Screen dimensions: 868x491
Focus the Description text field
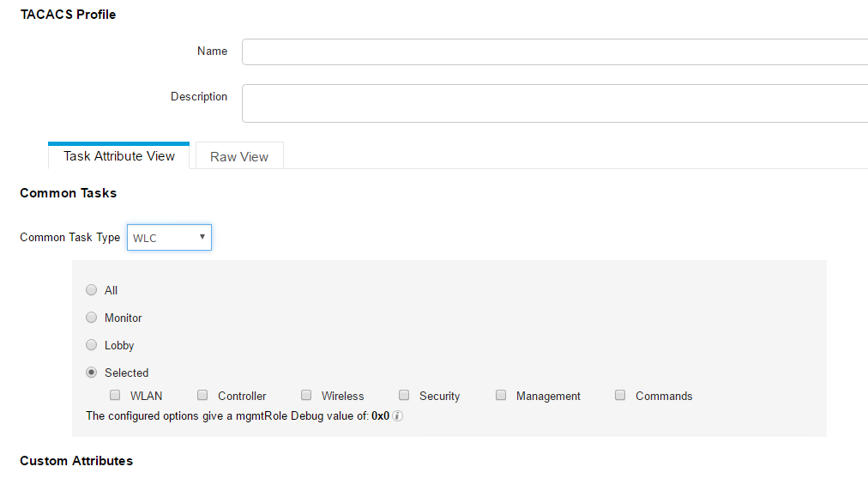555,103
